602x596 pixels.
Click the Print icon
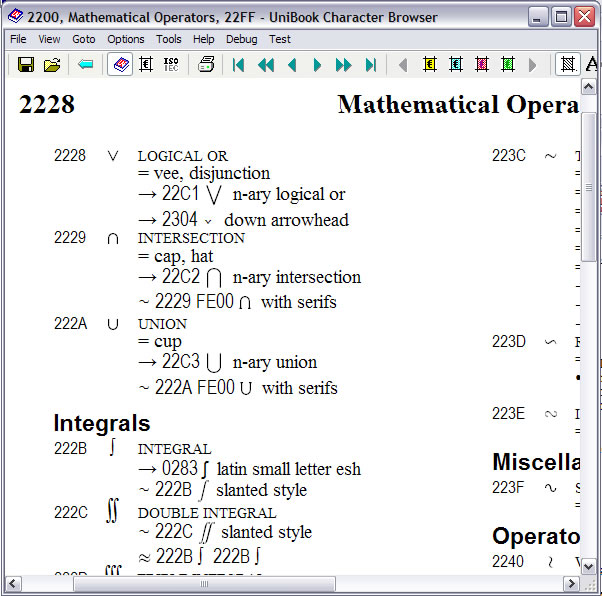pyautogui.click(x=206, y=65)
